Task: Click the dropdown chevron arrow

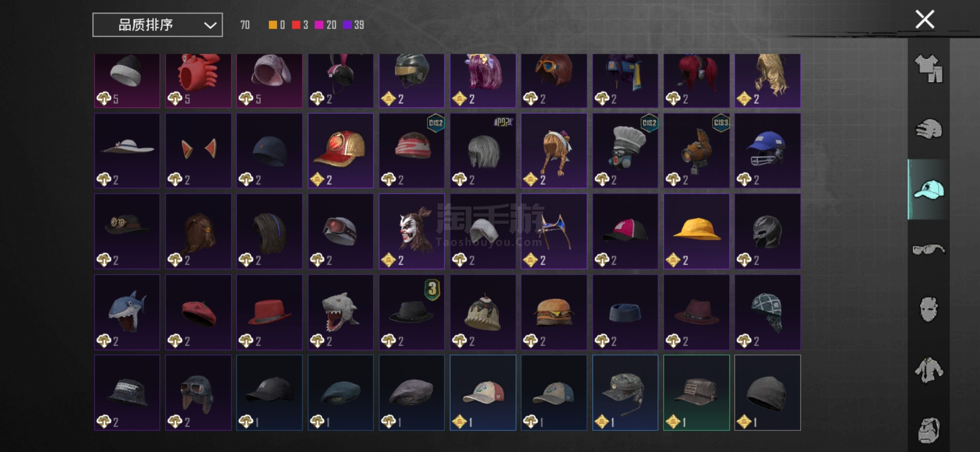Action: coord(210,25)
